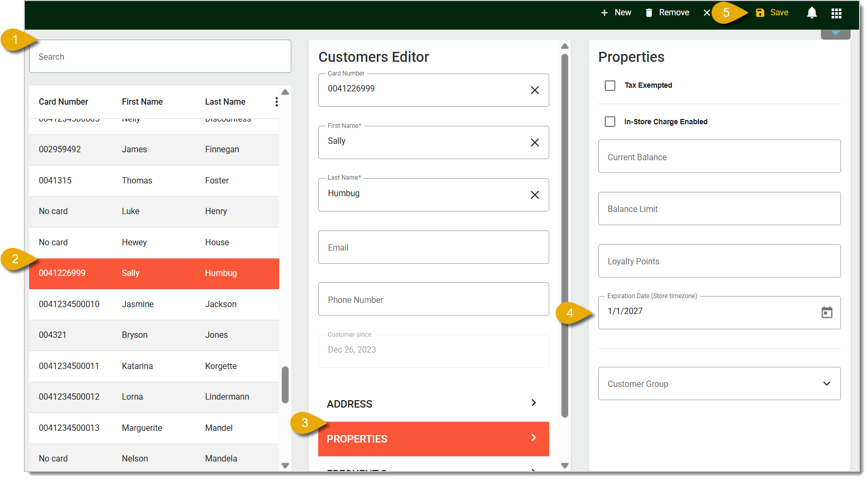Click the Save disk icon
Viewport: 868px width, 480px height.
tap(760, 13)
